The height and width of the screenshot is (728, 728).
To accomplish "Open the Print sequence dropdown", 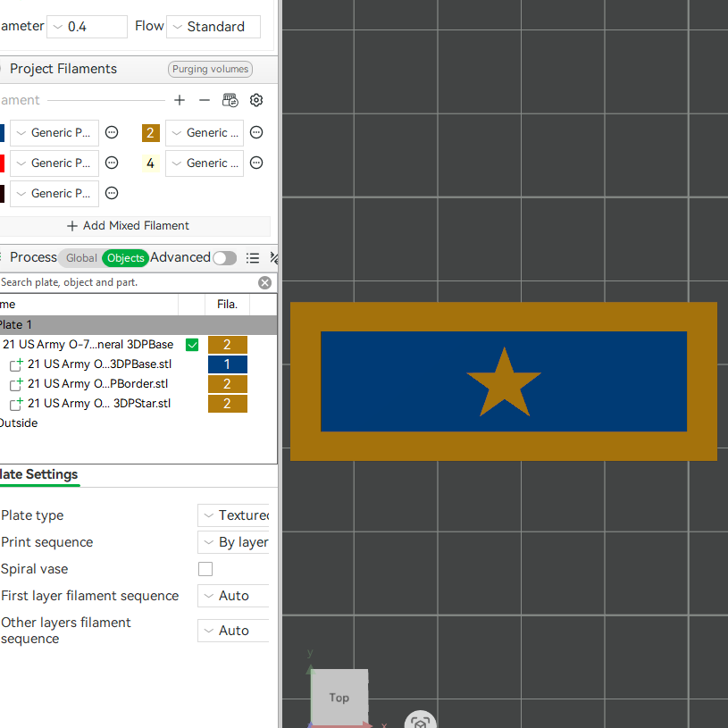I will (x=233, y=542).
